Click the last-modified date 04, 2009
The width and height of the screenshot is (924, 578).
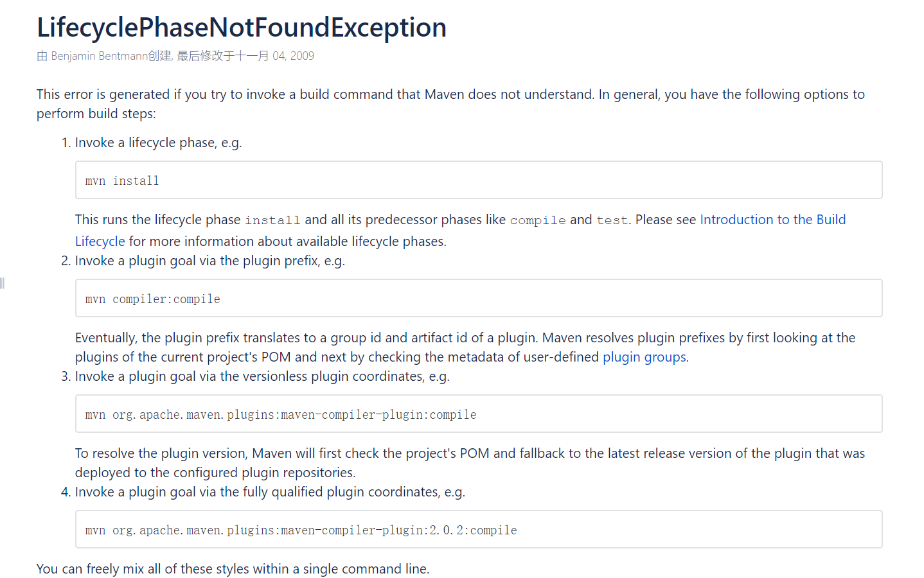tap(293, 56)
